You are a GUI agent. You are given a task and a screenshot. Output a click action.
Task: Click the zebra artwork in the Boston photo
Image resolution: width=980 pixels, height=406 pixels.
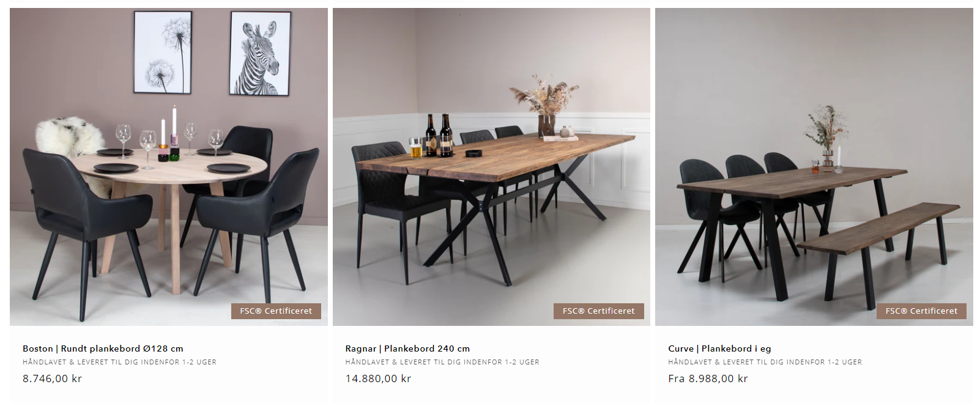coord(260,54)
